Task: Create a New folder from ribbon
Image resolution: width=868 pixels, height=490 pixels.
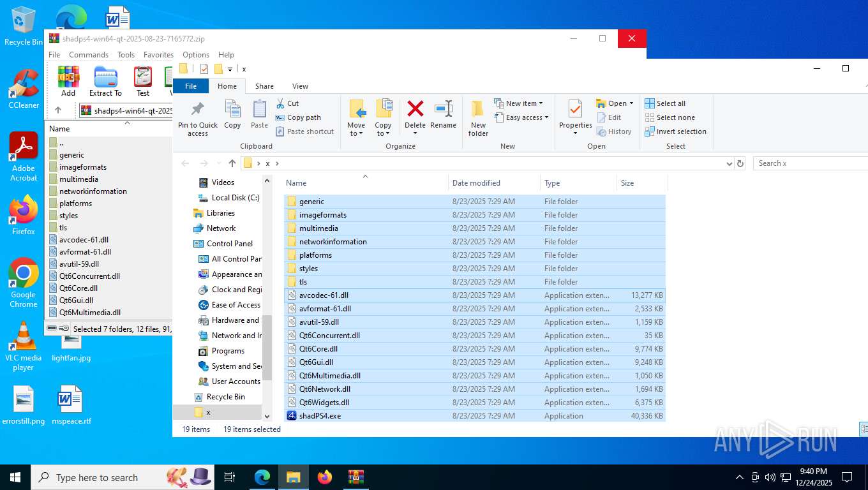Action: tap(478, 119)
